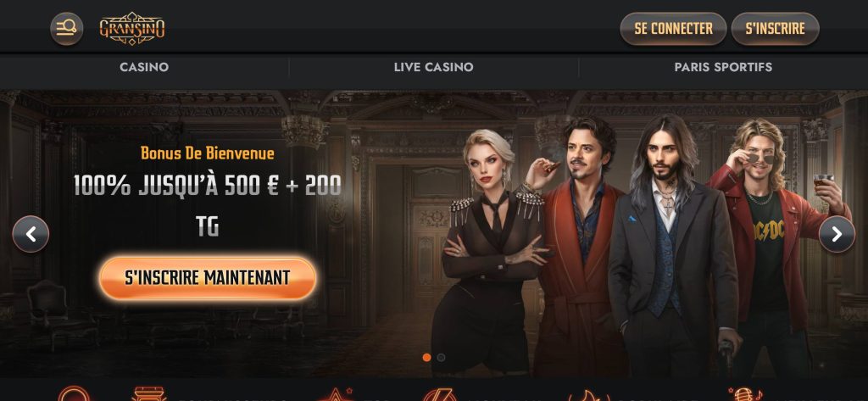
Task: Click the Se Connecter button
Action: point(673,28)
